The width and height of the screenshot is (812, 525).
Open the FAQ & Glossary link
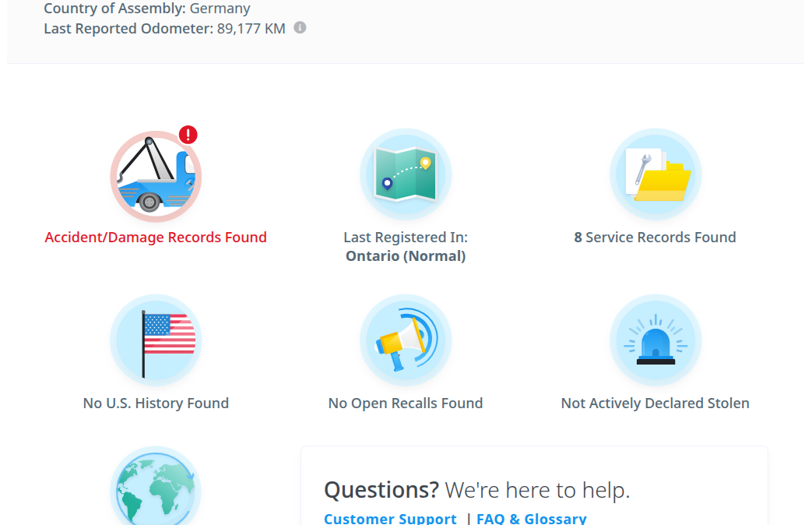[531, 518]
